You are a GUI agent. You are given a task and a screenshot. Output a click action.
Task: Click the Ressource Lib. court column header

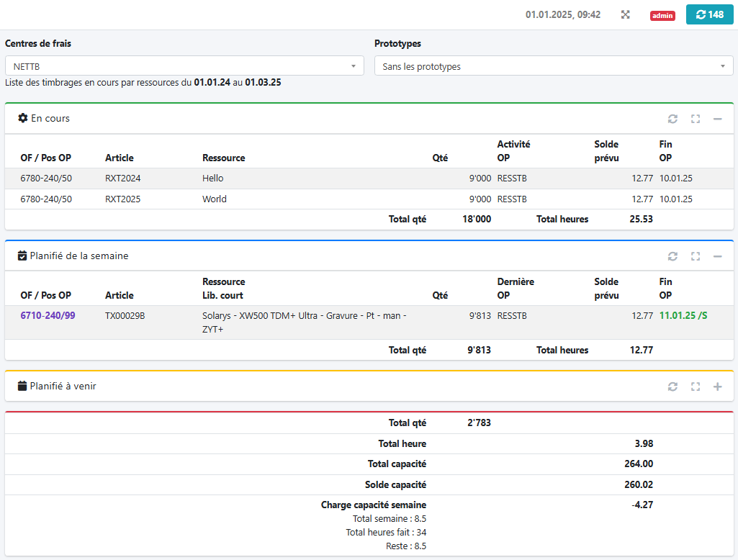[224, 289]
